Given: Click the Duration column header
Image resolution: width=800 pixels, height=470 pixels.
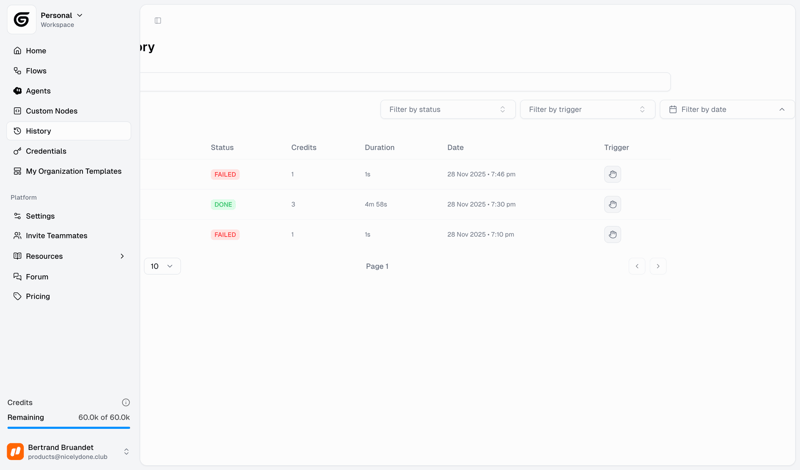Looking at the screenshot, I should click(380, 147).
